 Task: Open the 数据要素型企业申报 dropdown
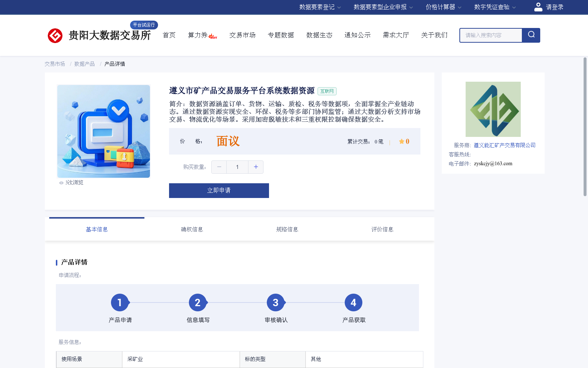(x=383, y=7)
